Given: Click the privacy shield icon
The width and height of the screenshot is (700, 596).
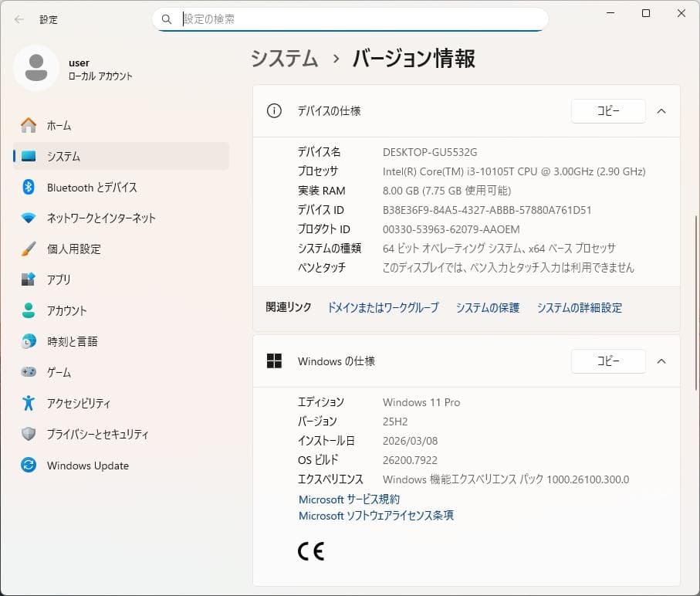Looking at the screenshot, I should (x=29, y=434).
